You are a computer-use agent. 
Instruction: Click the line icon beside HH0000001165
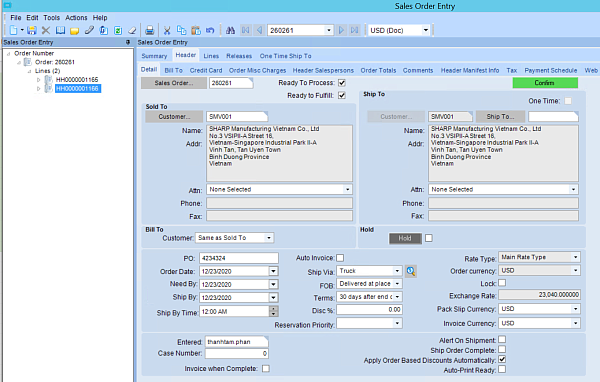(x=49, y=79)
